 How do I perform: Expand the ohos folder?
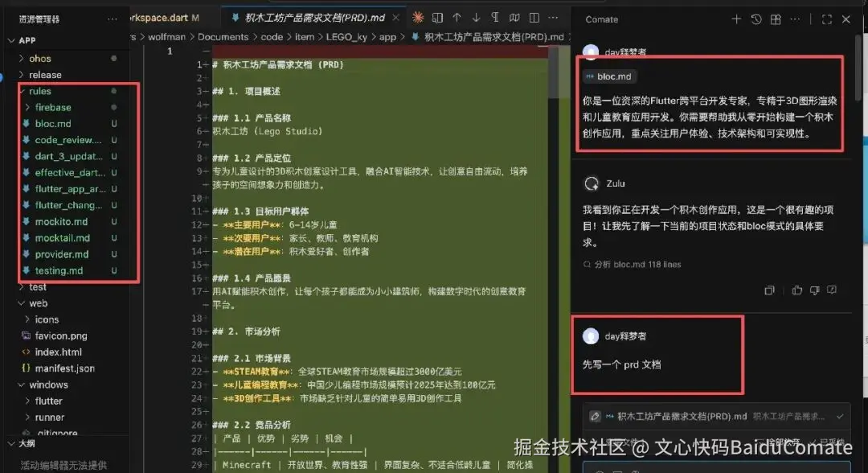pos(22,58)
